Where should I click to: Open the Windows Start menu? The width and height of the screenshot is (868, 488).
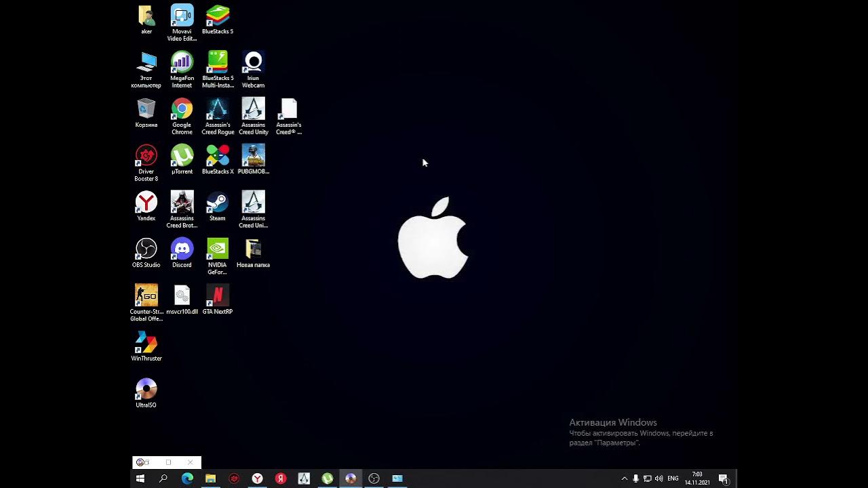point(140,479)
